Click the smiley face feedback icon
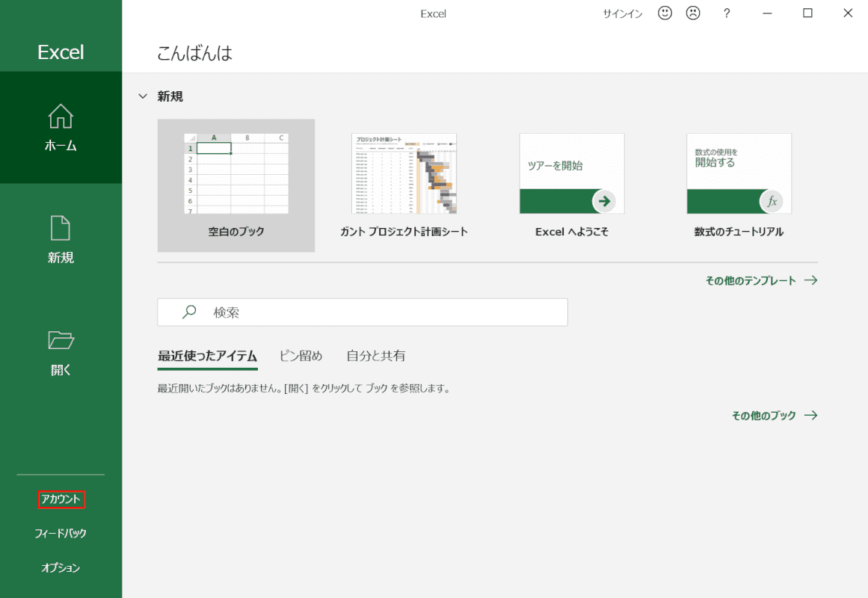 [x=665, y=13]
